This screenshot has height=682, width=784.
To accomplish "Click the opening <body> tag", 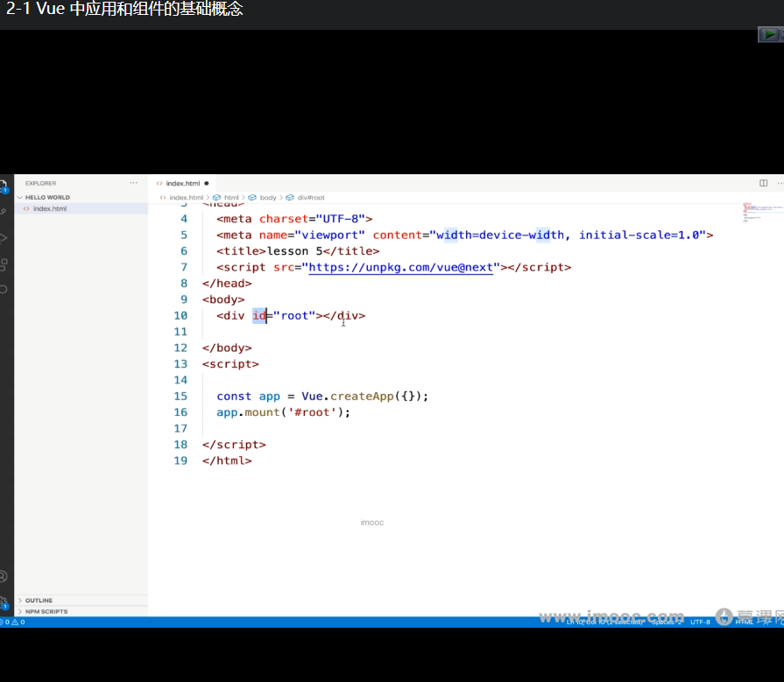I will (x=223, y=299).
